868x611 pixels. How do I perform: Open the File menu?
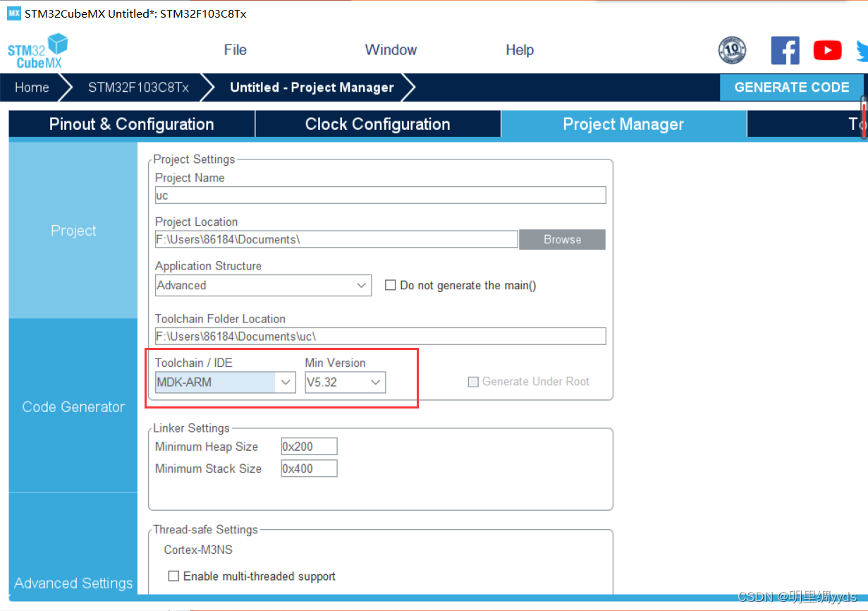[236, 50]
